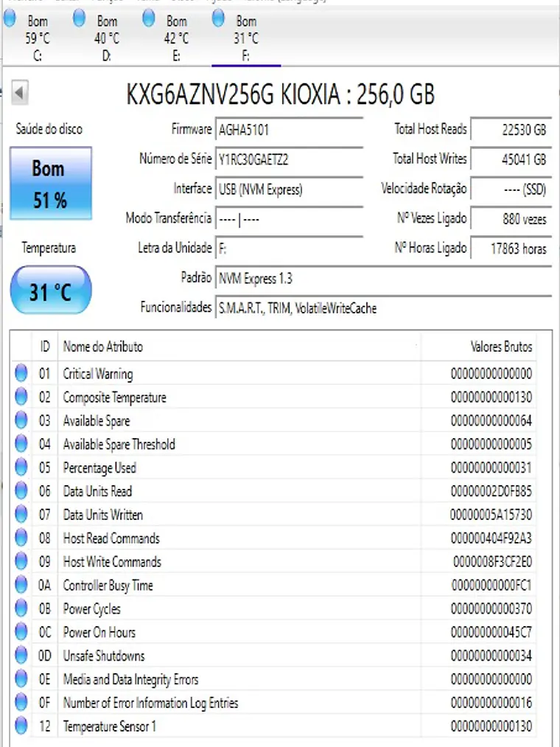The width and height of the screenshot is (560, 747).
Task: Click the Nº Horas Ligado value 17863 horas
Action: 511,249
